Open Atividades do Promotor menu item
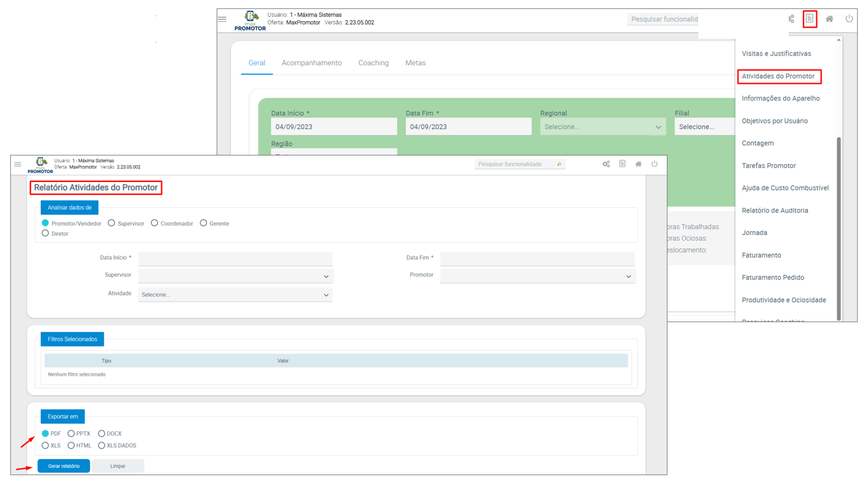The height and width of the screenshot is (488, 868). coord(778,76)
